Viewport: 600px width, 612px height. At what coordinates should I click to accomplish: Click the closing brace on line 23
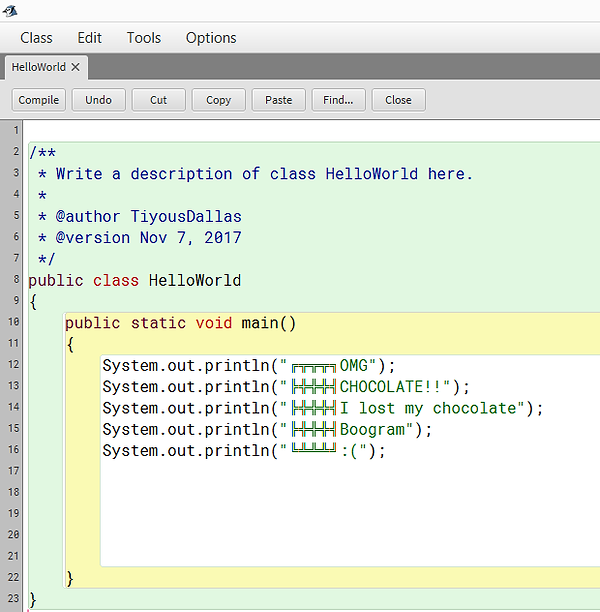tap(33, 600)
